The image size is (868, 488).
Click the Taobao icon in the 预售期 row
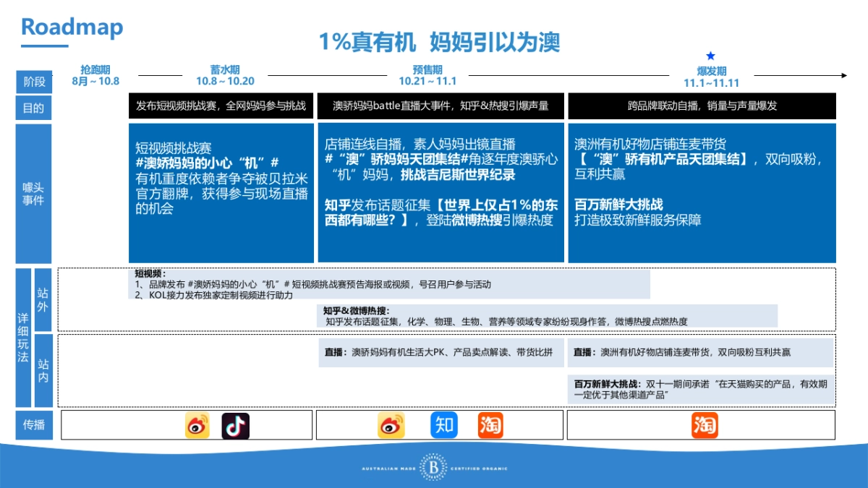(x=490, y=426)
